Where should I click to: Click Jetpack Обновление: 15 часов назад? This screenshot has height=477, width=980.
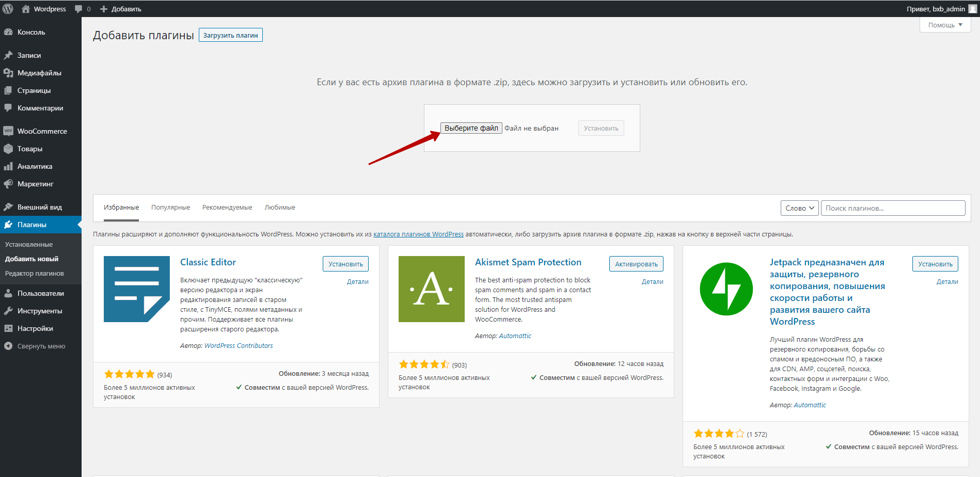coord(913,433)
